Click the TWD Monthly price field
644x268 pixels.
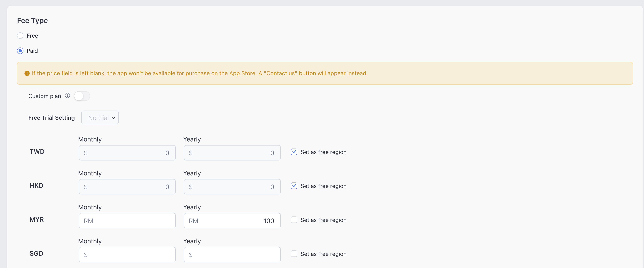tap(127, 153)
